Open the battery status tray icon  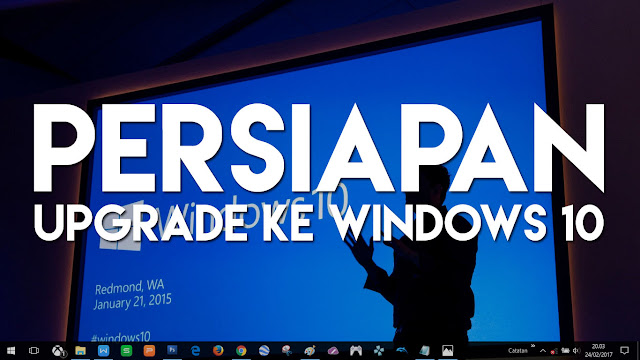(x=565, y=351)
